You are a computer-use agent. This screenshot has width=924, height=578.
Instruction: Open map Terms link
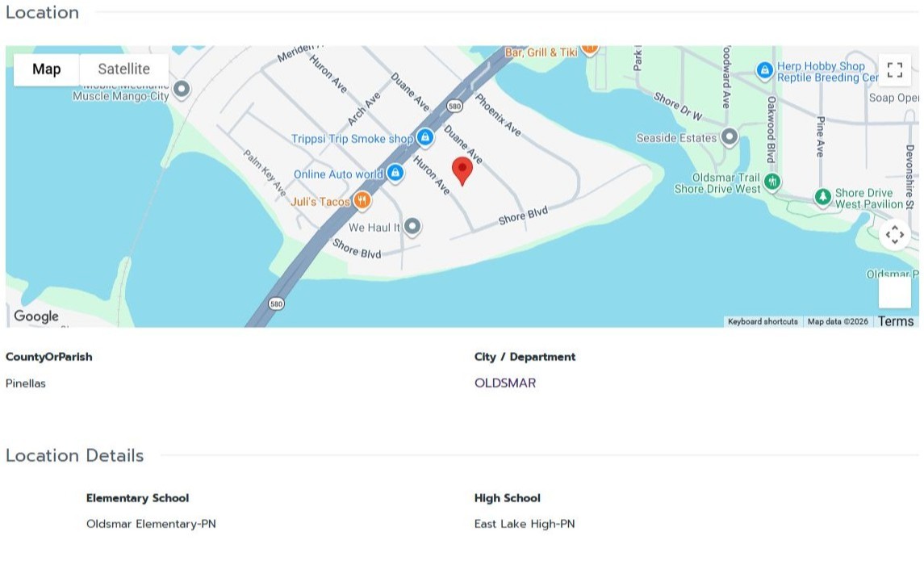tap(896, 321)
